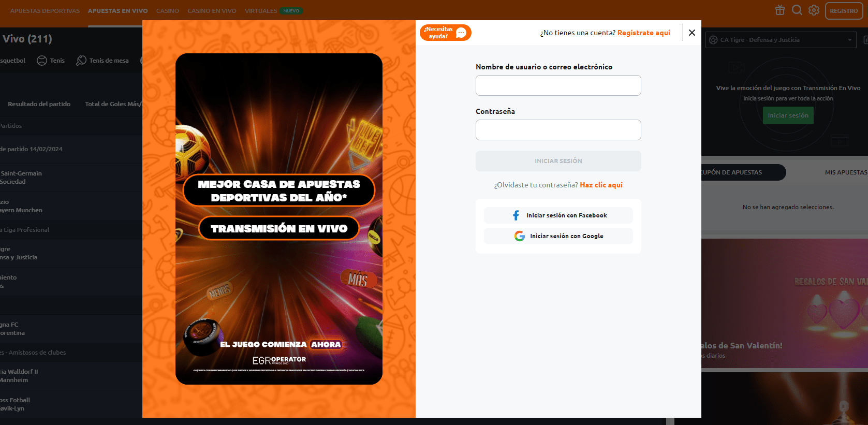Close the login dialog
This screenshot has height=425, width=868.
(692, 33)
